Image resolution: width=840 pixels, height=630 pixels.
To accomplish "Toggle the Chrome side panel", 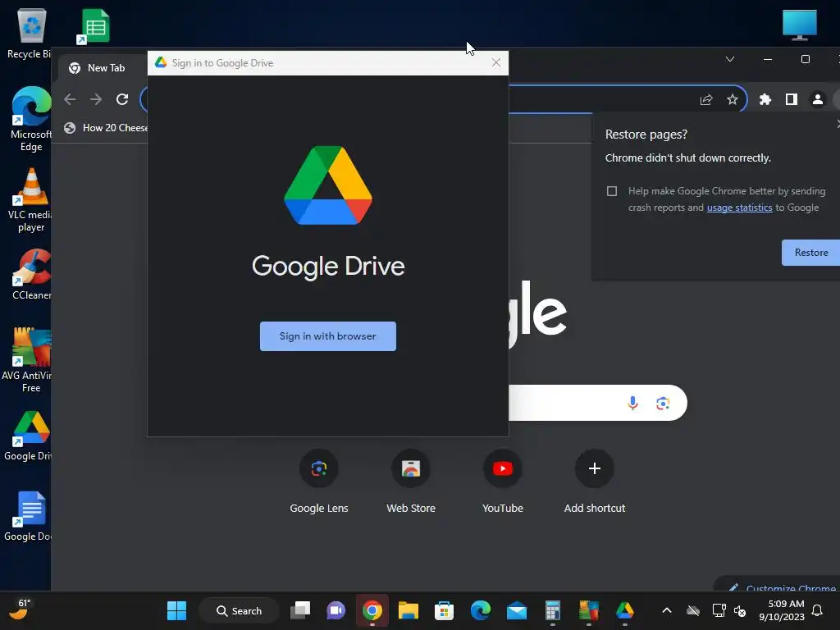I will [792, 99].
